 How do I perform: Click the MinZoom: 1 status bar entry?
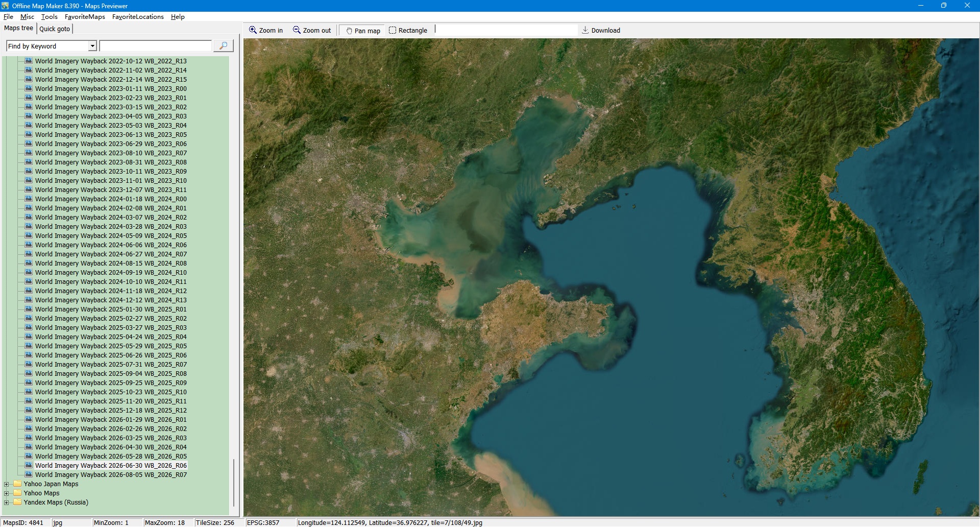117,522
